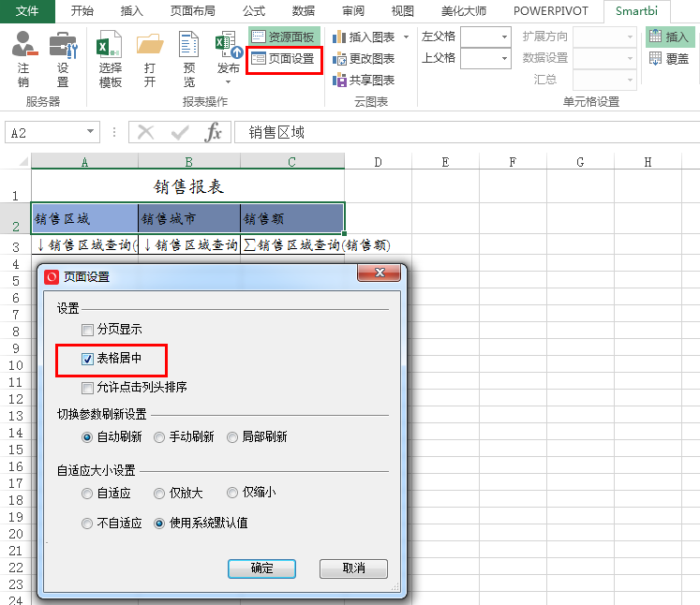This screenshot has width=700, height=605.
Task: Click the fx insert function icon
Action: pos(214,132)
